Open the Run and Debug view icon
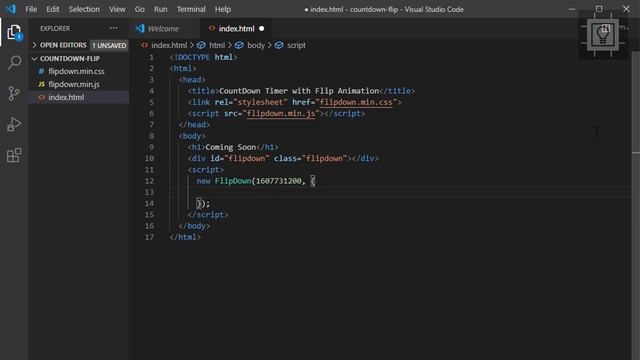The height and width of the screenshot is (360, 640). click(14, 124)
